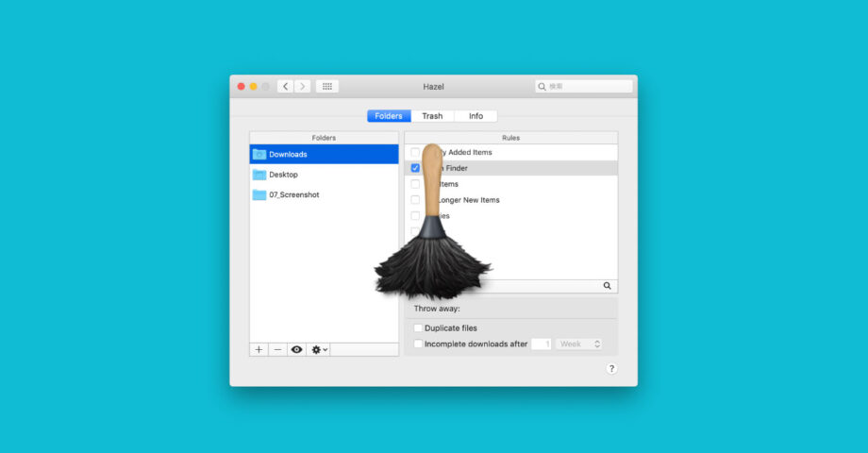This screenshot has height=453, width=868.
Task: Show all preferences grid icon
Action: coord(327,86)
